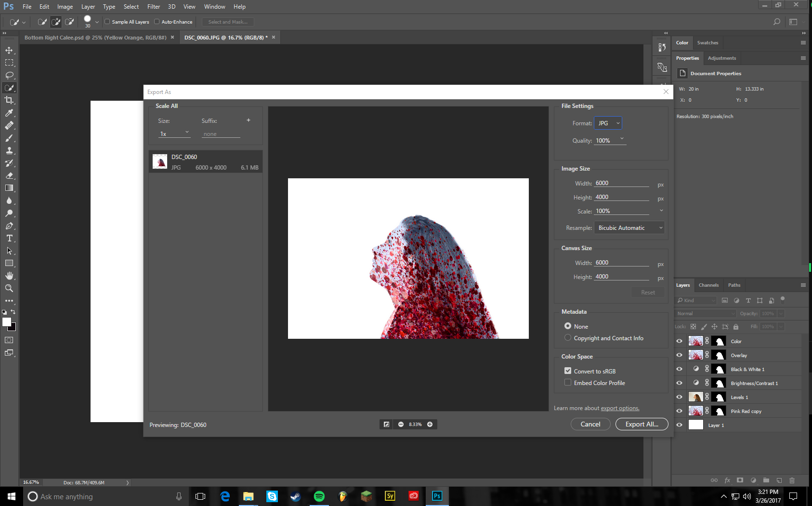Open the export options link
The image size is (812, 506).
click(620, 408)
